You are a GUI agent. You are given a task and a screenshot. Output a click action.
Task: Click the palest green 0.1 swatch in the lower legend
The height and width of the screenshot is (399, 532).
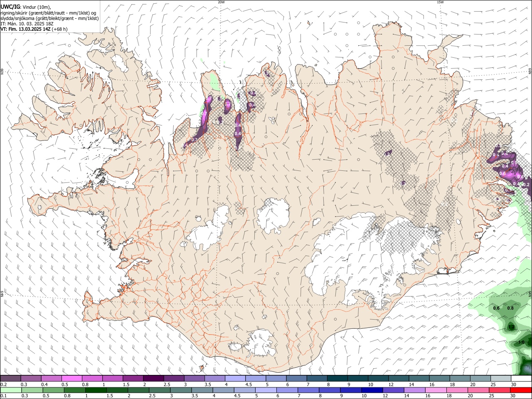[x=11, y=390]
